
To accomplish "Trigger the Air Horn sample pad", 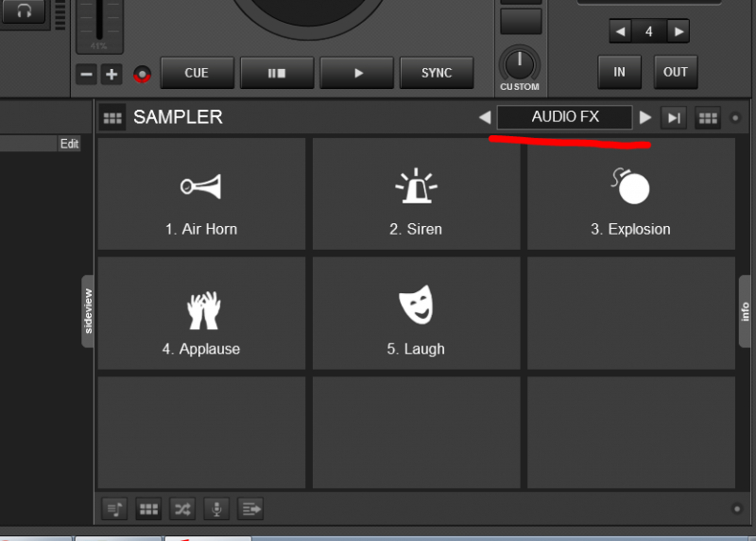I will tap(201, 196).
